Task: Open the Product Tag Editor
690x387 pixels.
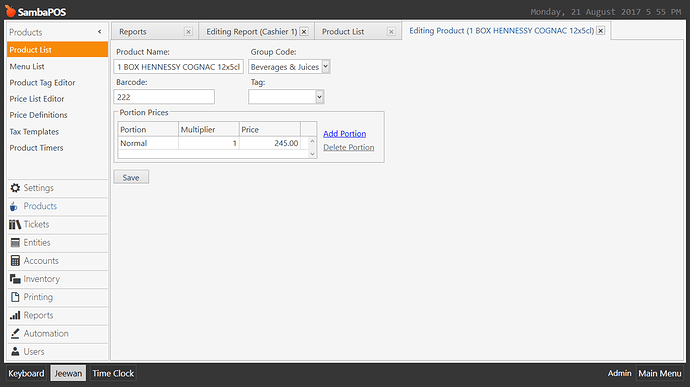Action: point(42,83)
